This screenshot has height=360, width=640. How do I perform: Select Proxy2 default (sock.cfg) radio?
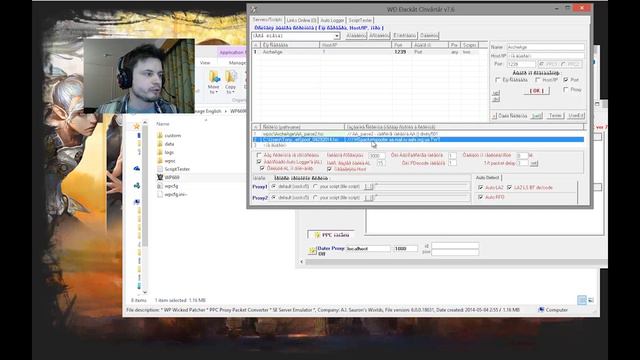point(274,198)
